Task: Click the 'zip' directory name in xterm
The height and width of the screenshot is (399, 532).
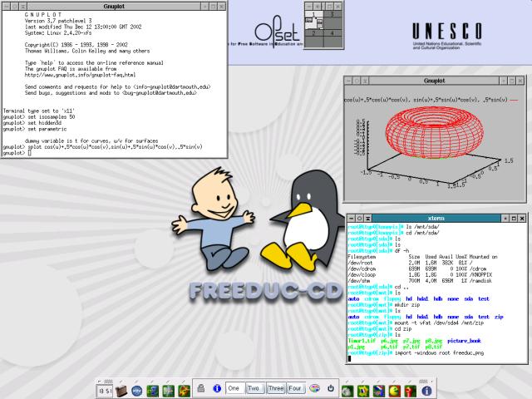Action: click(499, 317)
